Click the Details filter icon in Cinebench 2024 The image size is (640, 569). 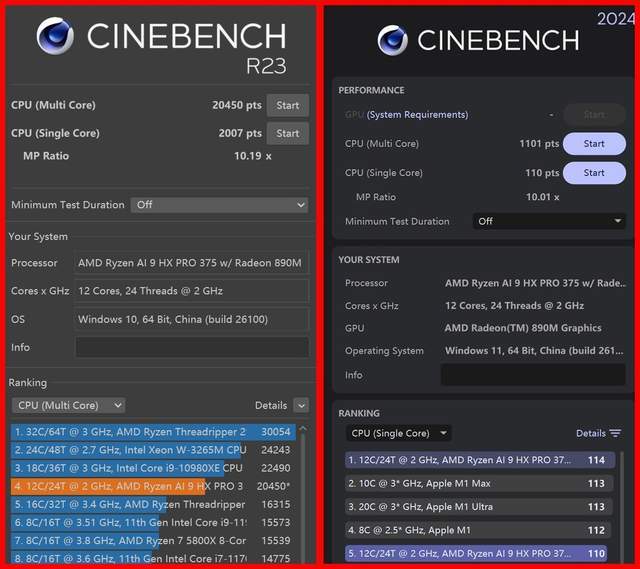[x=615, y=433]
